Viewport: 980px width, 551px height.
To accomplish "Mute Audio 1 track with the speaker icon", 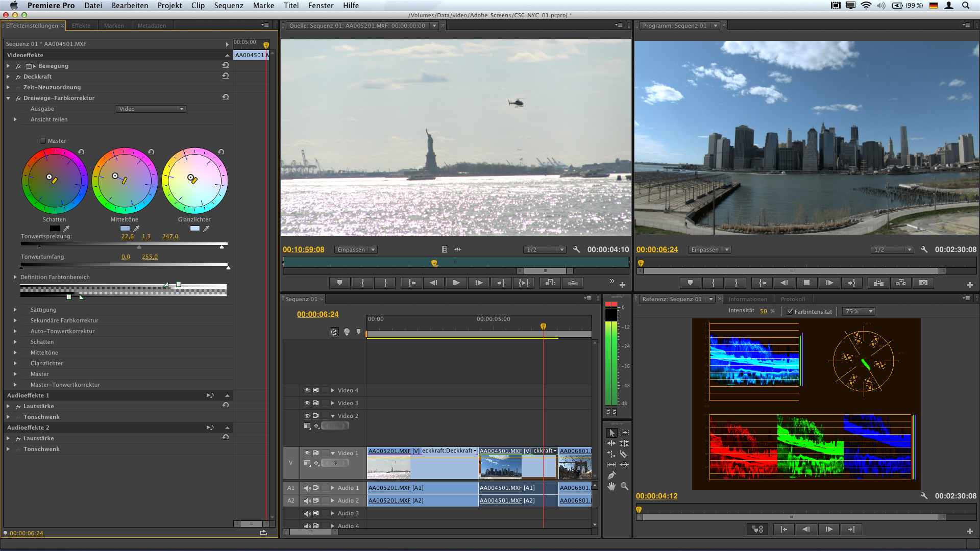I will (x=307, y=488).
